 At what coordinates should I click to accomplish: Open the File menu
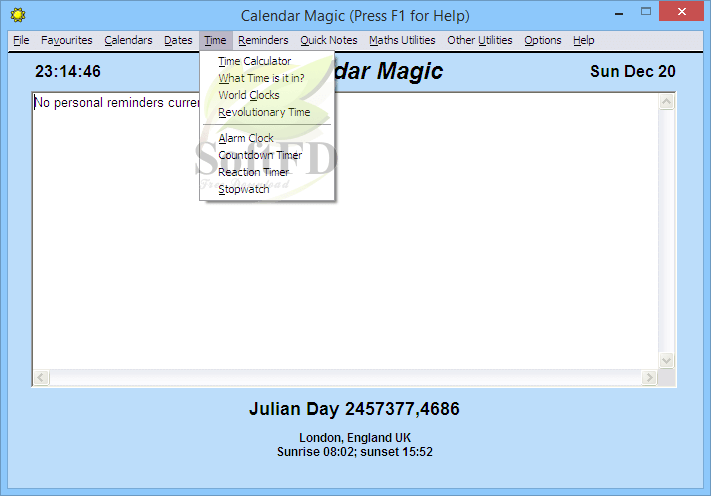(21, 40)
